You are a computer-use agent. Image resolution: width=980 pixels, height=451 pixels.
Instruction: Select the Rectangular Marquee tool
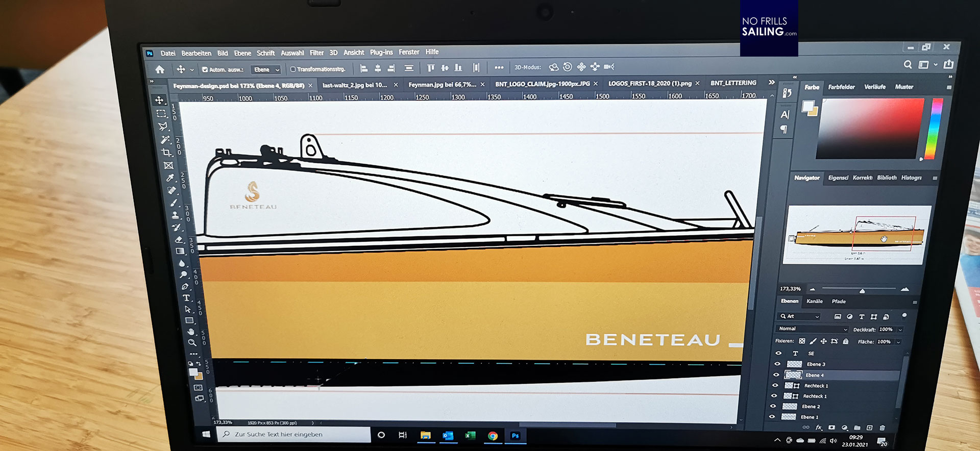pyautogui.click(x=161, y=113)
